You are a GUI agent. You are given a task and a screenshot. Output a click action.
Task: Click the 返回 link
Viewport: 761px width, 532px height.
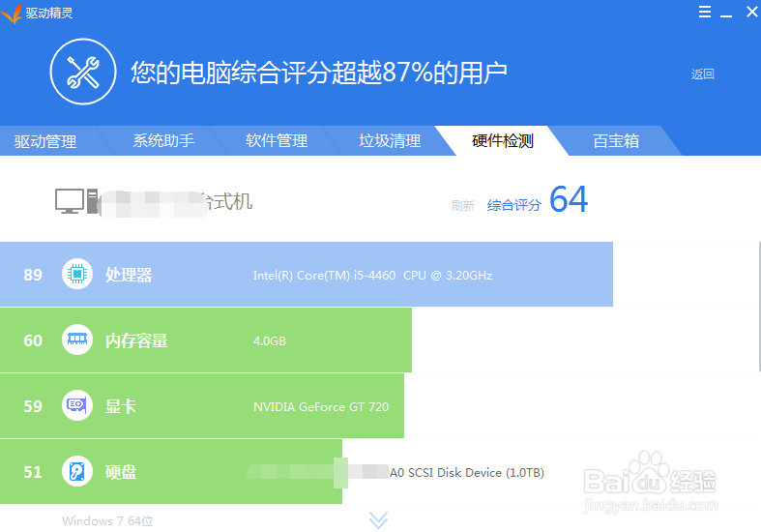702,74
